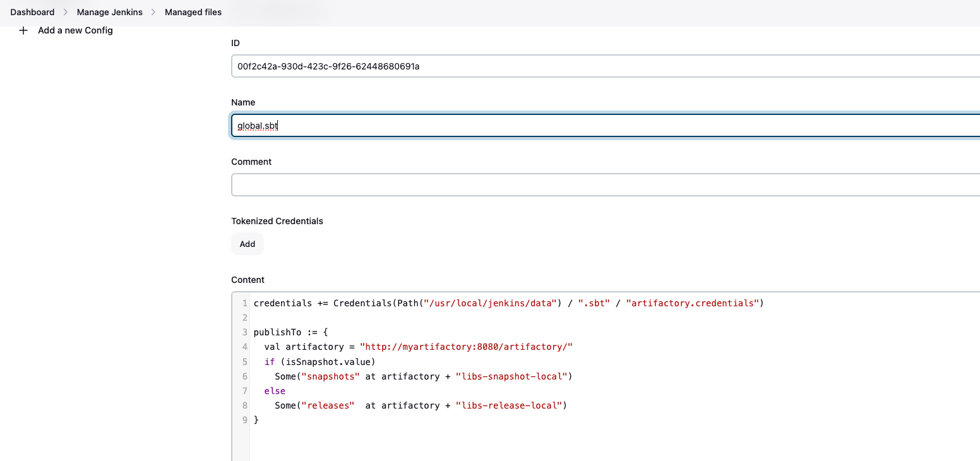Open the Add a new Config link
This screenshot has height=461, width=980.
75,30
